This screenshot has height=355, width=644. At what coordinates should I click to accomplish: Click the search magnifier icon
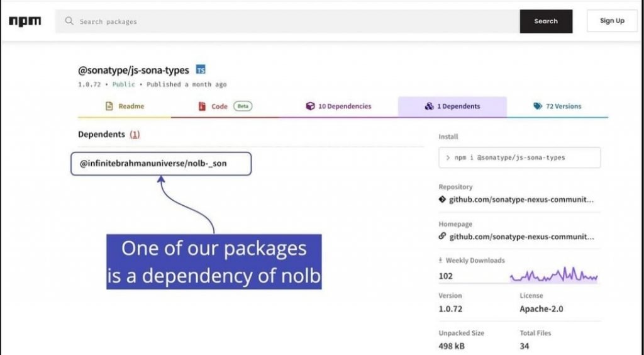(69, 21)
